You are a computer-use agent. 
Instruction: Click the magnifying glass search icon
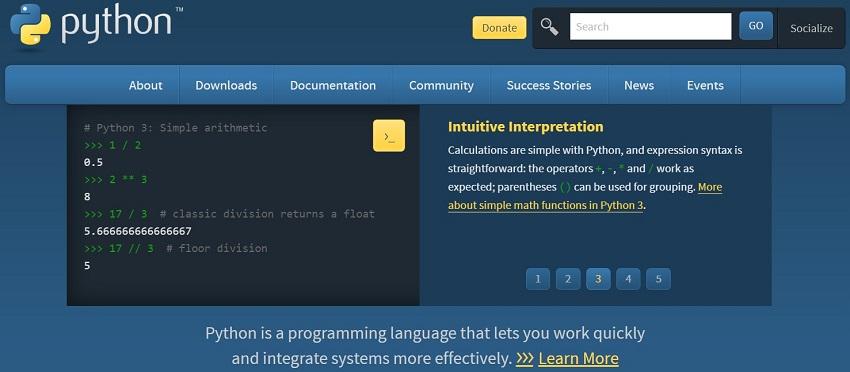(550, 27)
